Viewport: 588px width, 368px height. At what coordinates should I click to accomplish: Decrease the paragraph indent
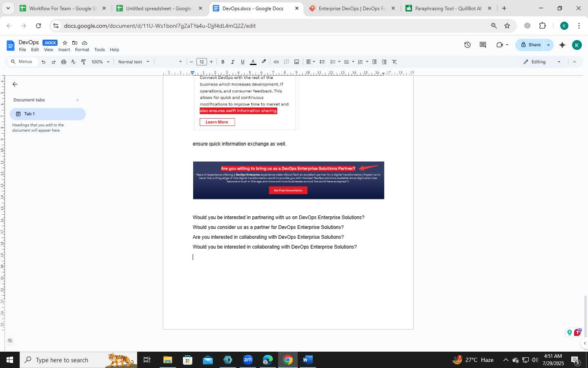coord(374,62)
